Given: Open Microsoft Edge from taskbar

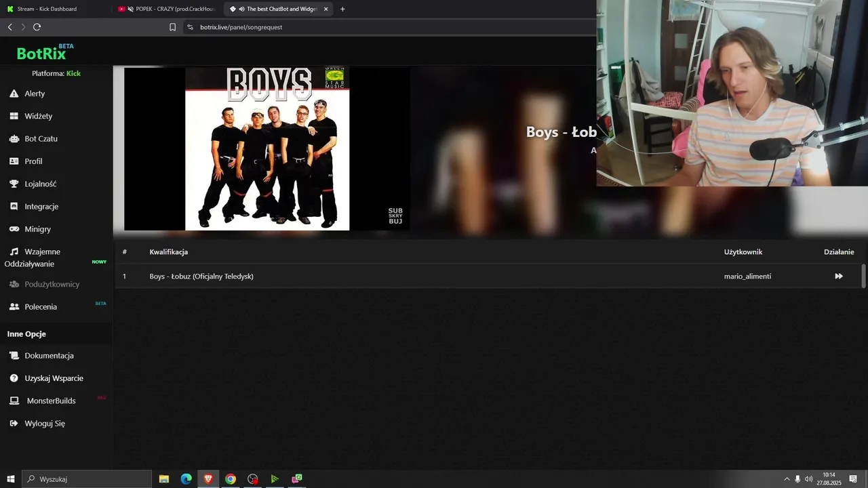Looking at the screenshot, I should click(x=186, y=479).
